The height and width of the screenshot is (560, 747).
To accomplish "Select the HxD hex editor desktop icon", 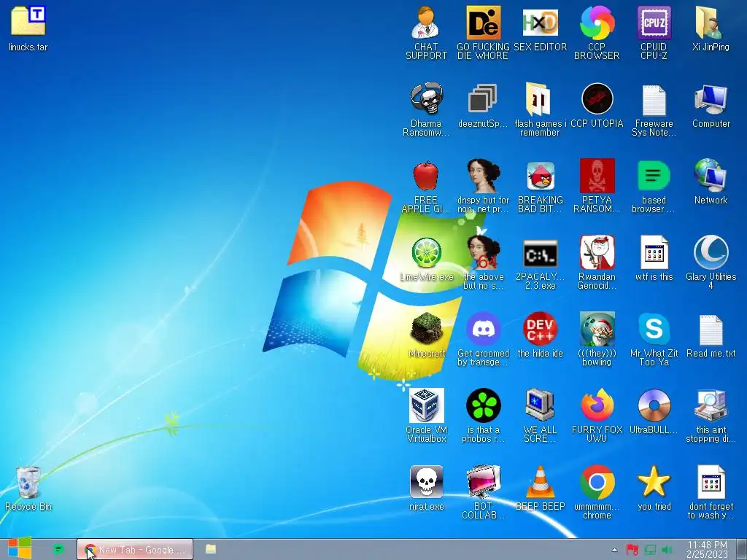I will click(540, 28).
